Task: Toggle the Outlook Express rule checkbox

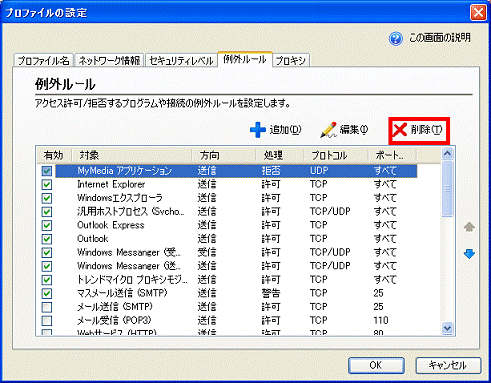Action: click(x=47, y=225)
